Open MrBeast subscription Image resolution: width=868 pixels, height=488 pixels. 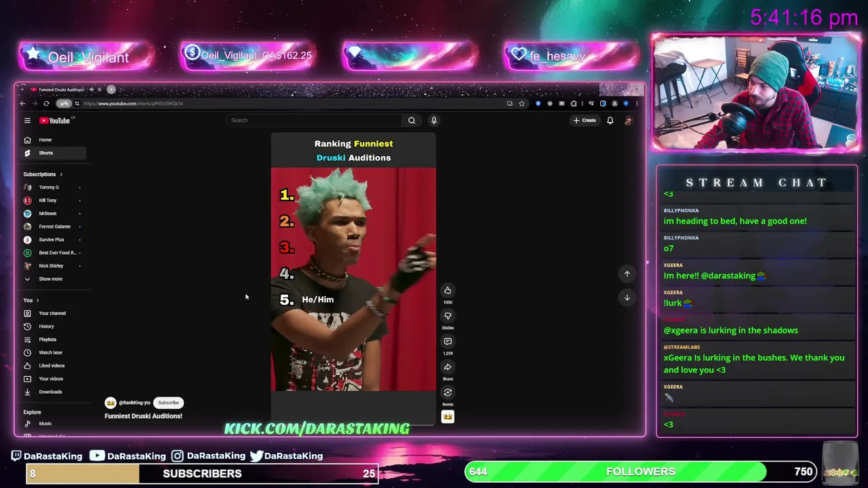(x=54, y=213)
